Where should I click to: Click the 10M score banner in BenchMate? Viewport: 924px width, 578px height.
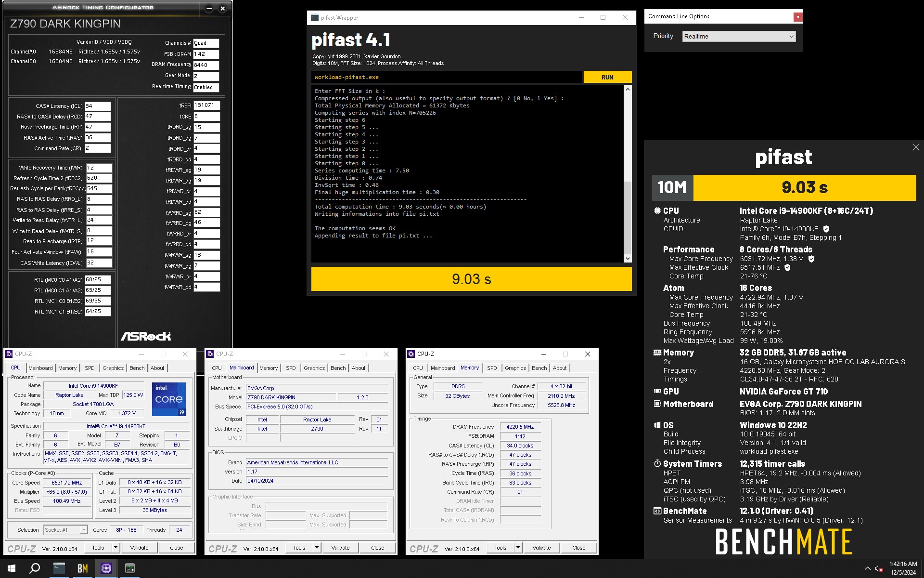784,187
